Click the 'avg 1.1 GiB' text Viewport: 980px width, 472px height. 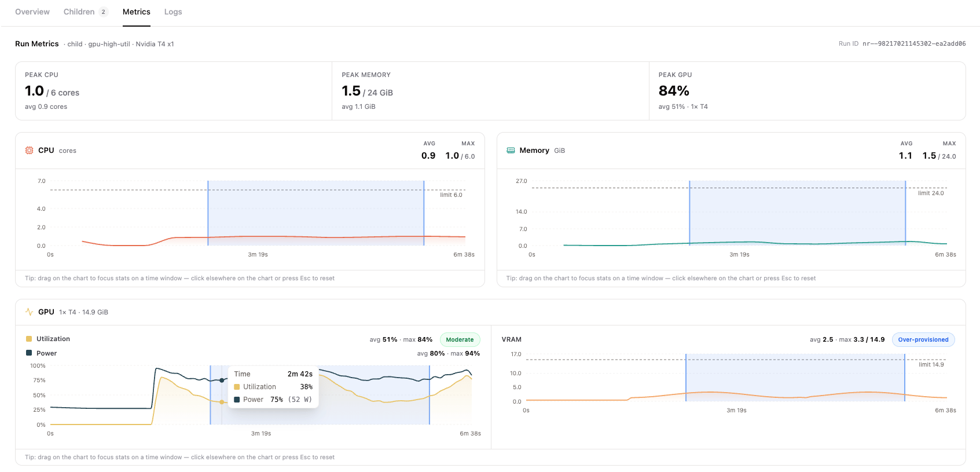coord(358,107)
